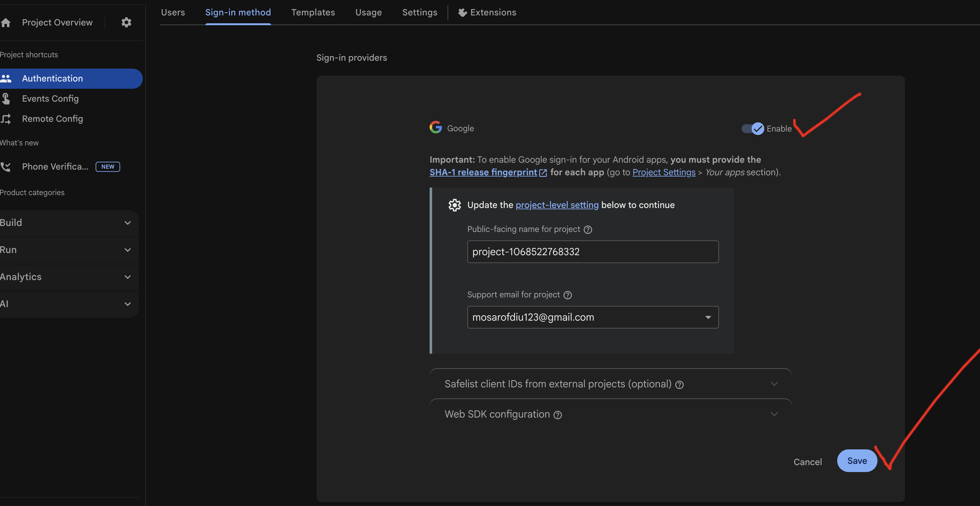Expand the Build category
Screen dimensions: 980x506
coord(69,223)
